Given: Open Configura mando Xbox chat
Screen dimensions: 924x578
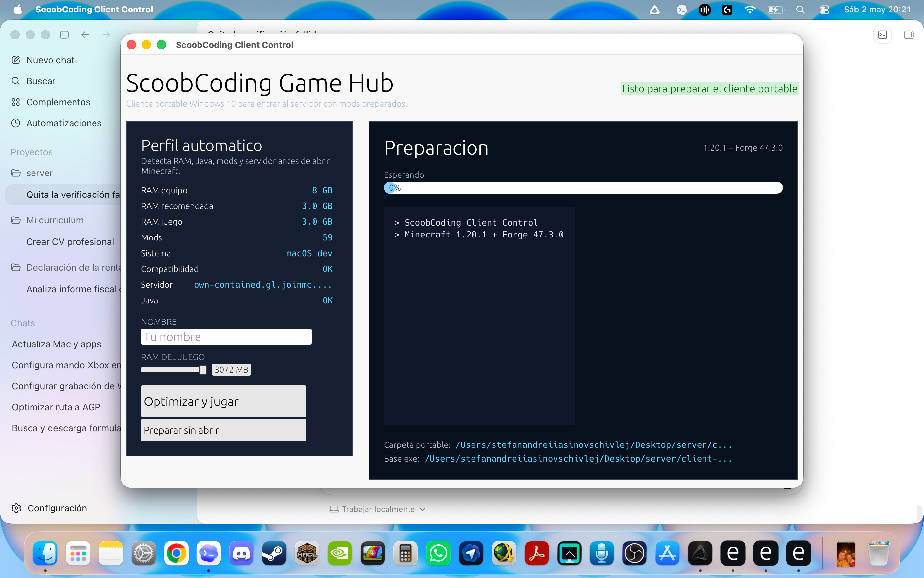Looking at the screenshot, I should pyautogui.click(x=66, y=365).
